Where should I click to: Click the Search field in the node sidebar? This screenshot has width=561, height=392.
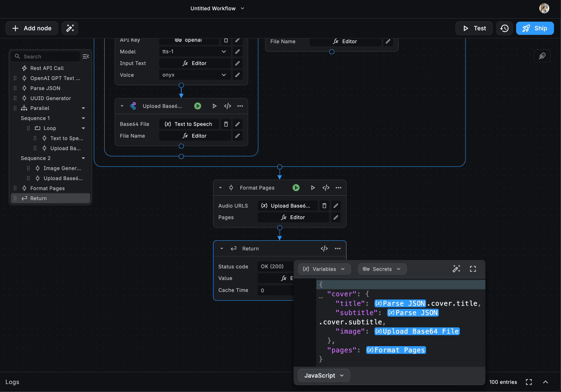pos(47,56)
